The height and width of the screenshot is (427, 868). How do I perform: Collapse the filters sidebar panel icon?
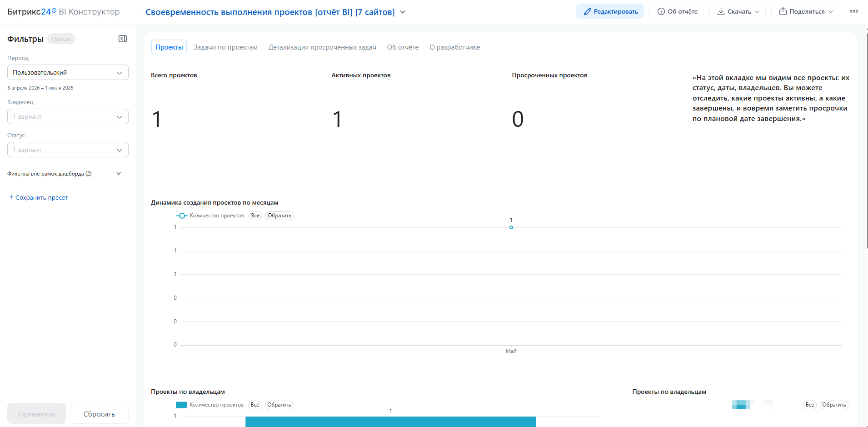pos(123,39)
